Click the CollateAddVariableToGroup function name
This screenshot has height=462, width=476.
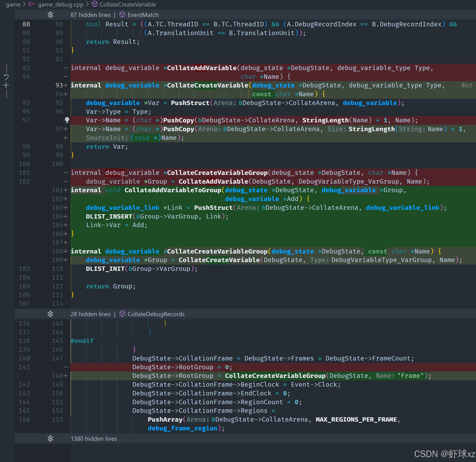pyautogui.click(x=173, y=190)
